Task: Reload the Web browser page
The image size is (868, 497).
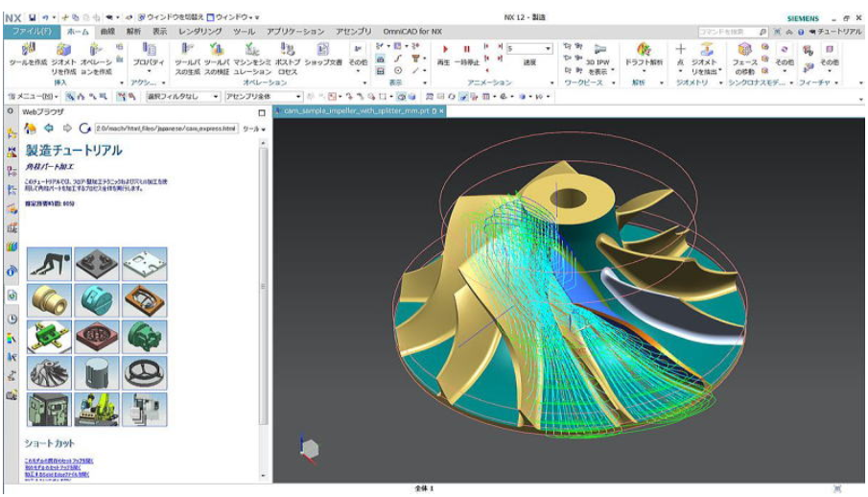Action: point(84,129)
